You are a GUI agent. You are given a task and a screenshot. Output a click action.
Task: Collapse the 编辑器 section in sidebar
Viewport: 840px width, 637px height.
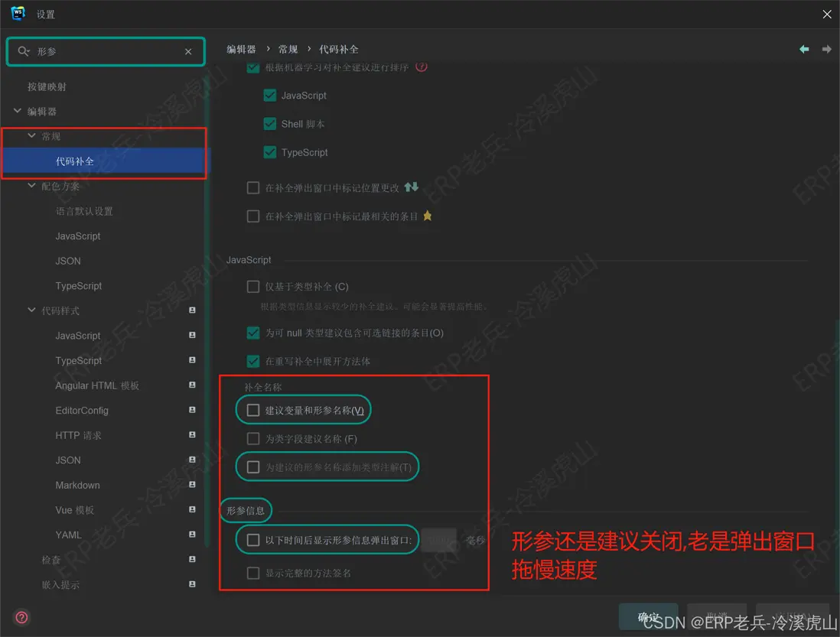[17, 110]
